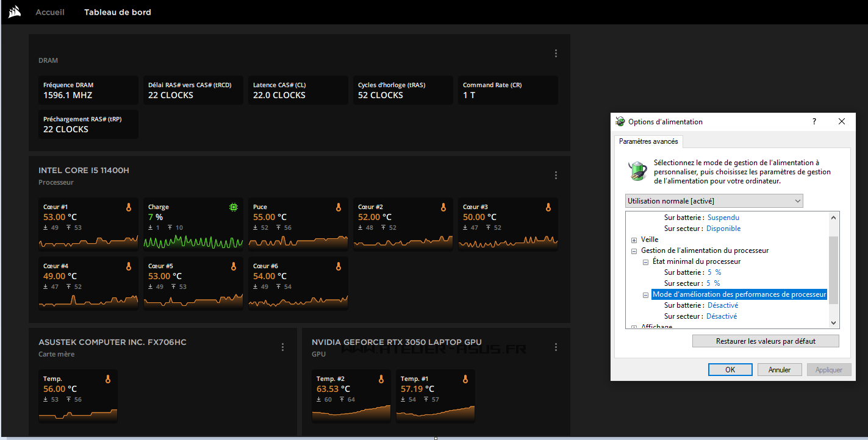Click the settings list scroll-down arrow
This screenshot has width=868, height=440.
click(834, 323)
